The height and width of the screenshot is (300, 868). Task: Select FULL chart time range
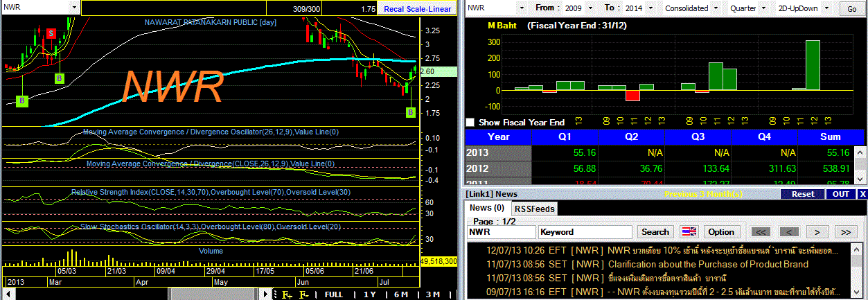click(x=333, y=294)
